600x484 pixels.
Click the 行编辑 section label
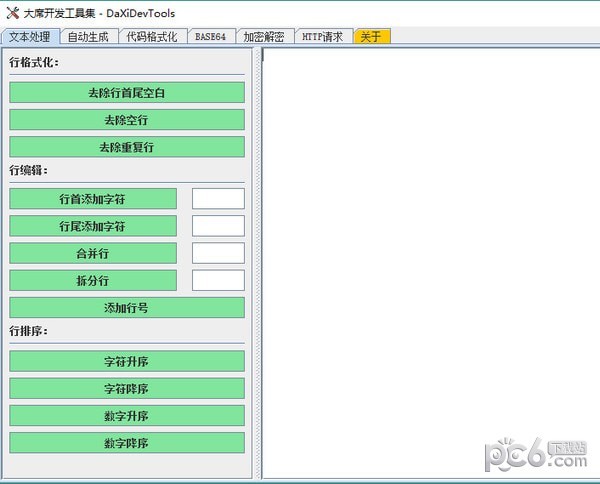tap(29, 170)
